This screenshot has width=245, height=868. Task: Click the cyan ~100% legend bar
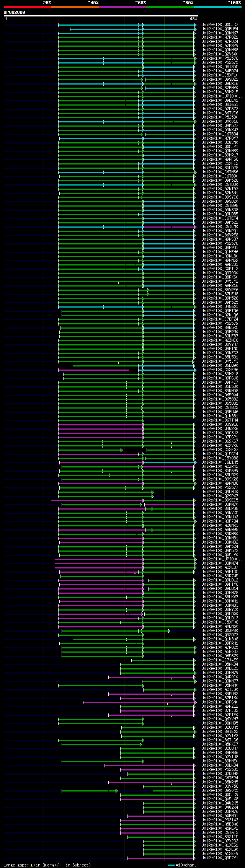(x=217, y=7)
